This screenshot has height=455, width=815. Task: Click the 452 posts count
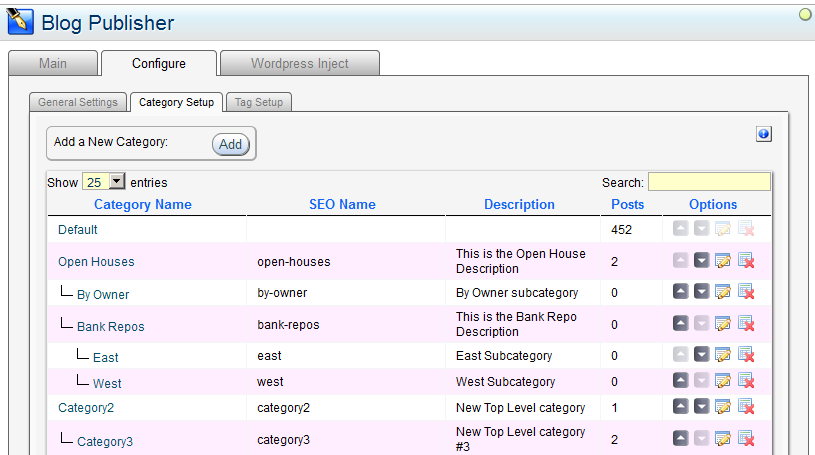pos(622,230)
